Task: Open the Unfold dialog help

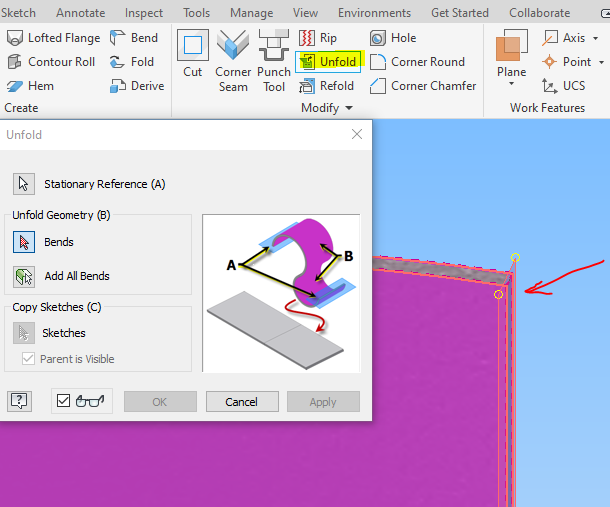Action: pos(19,401)
